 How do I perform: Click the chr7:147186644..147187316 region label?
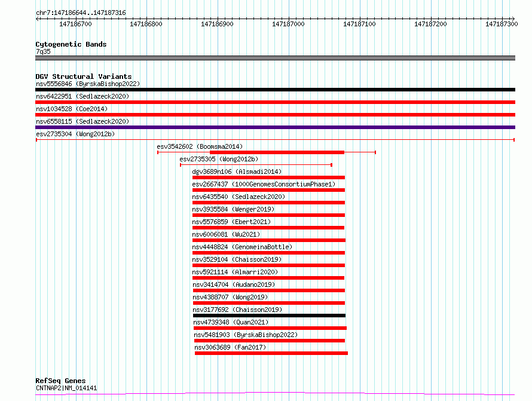(81, 13)
